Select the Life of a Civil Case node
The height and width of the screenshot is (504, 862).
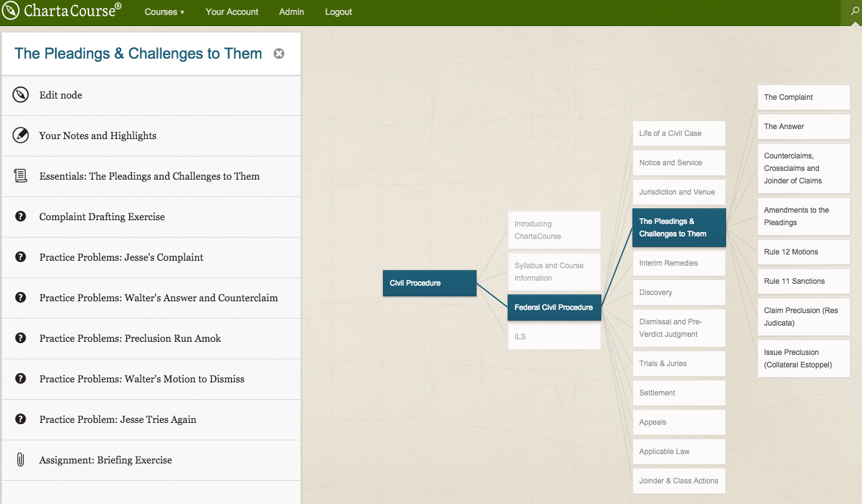679,133
